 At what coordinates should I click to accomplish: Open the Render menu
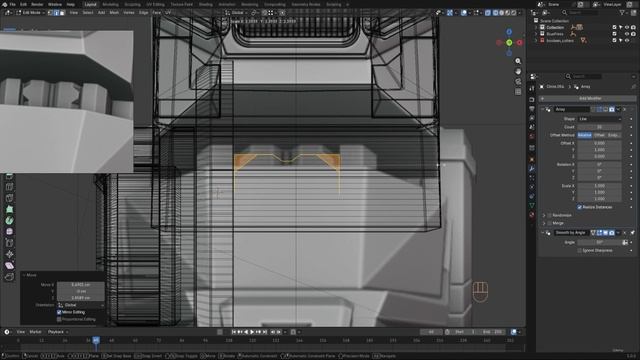click(37, 4)
